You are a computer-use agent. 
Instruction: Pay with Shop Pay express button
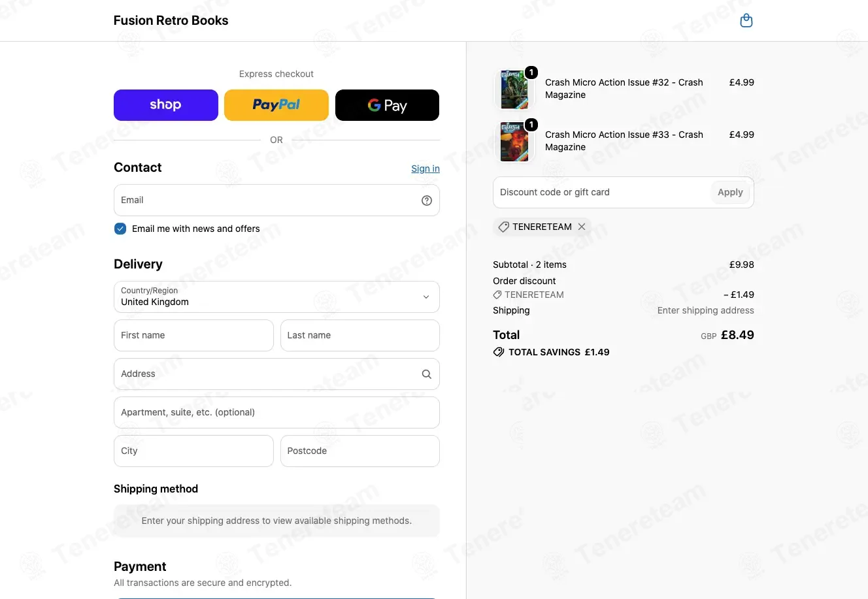point(166,105)
